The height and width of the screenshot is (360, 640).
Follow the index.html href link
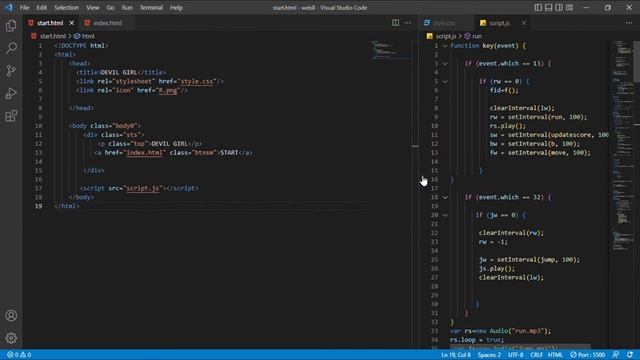point(144,153)
